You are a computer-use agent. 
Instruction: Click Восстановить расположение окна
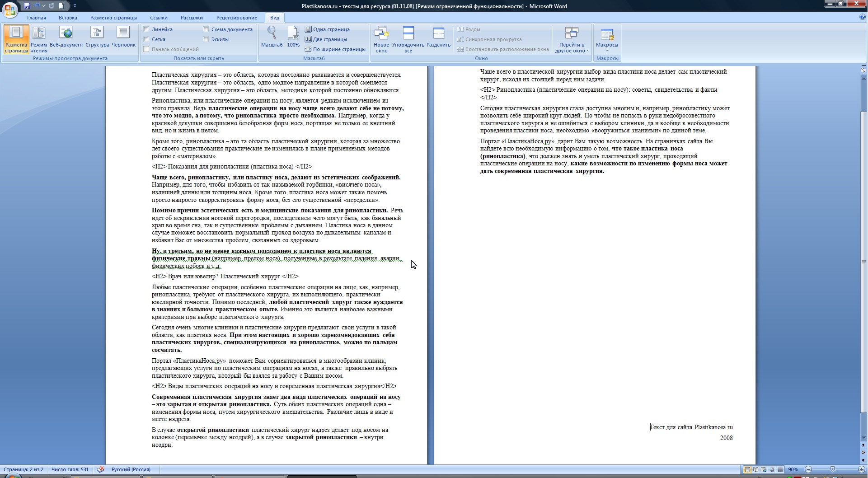click(x=503, y=49)
